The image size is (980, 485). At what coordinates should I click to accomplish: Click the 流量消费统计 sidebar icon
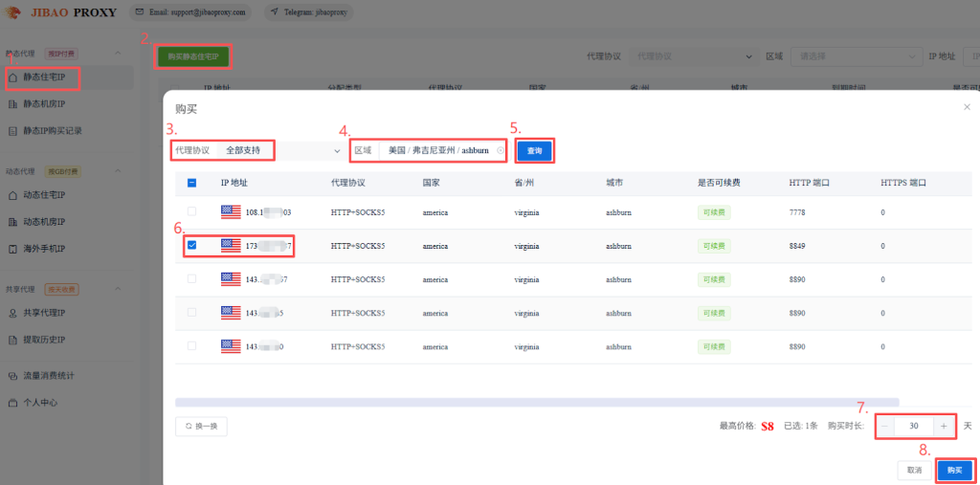[x=13, y=376]
